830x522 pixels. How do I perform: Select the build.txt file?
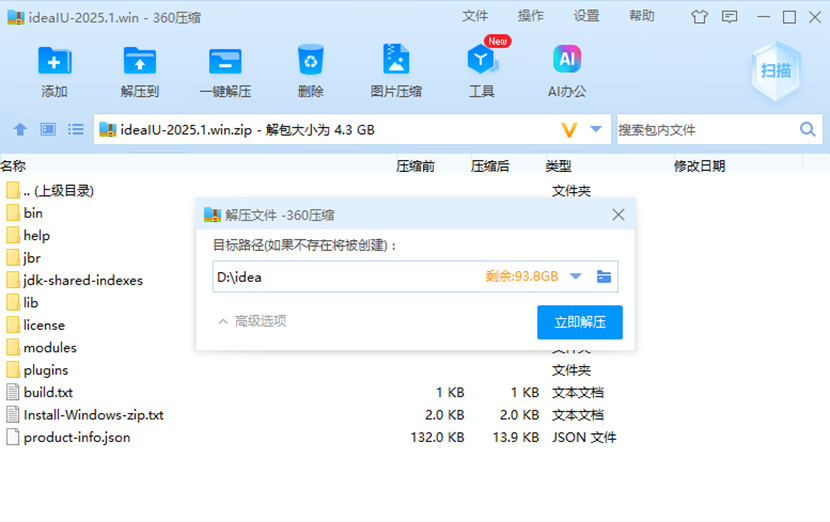39,392
